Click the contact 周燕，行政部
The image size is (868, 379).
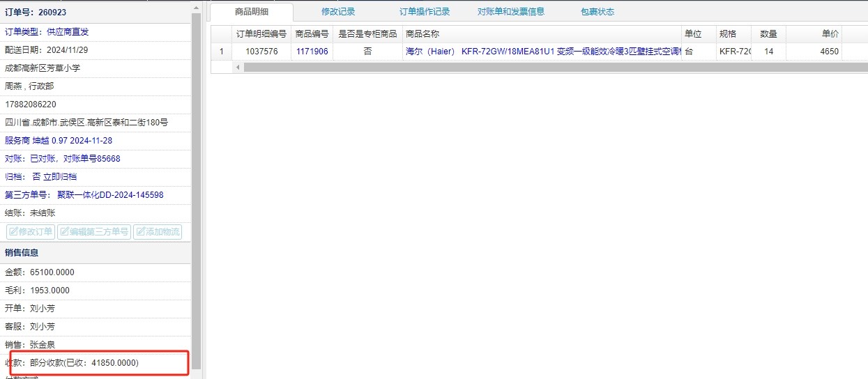tap(29, 86)
